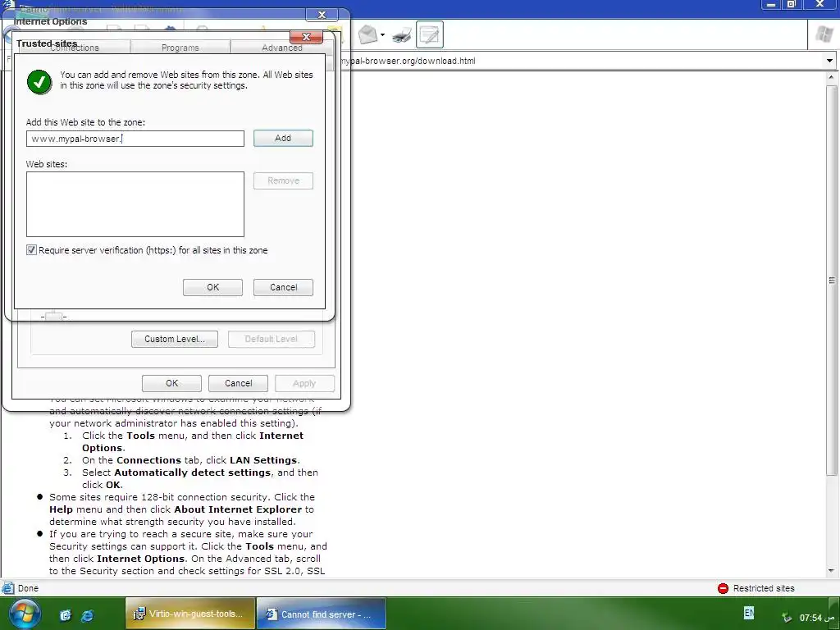Click the vertical scrollbar thumb

coord(832,280)
